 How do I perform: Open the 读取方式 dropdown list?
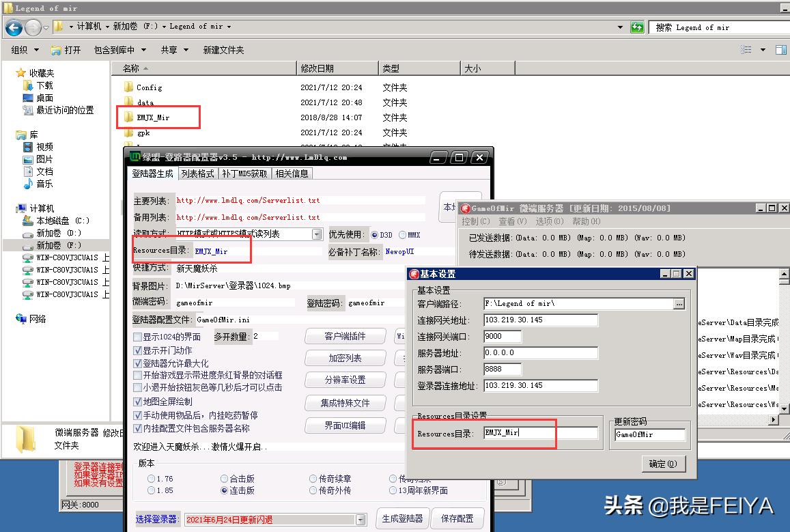315,234
